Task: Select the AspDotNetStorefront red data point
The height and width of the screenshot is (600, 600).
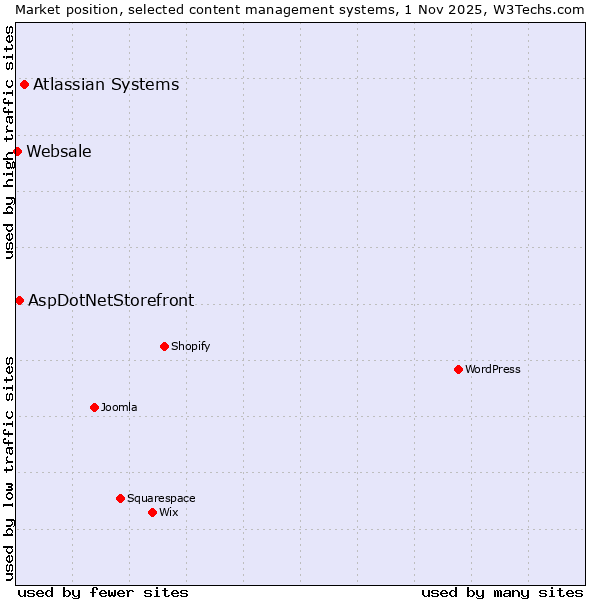Action: (x=19, y=300)
